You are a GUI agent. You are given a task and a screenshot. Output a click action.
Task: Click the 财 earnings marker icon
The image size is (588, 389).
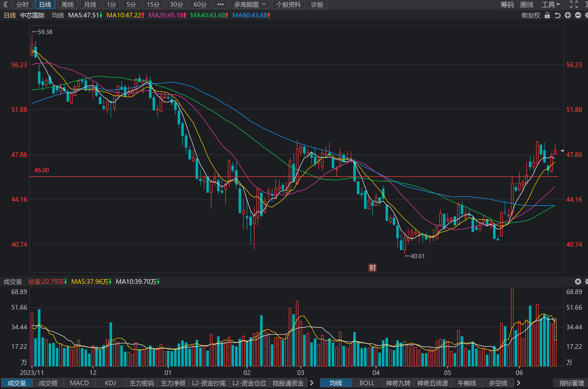[372, 268]
